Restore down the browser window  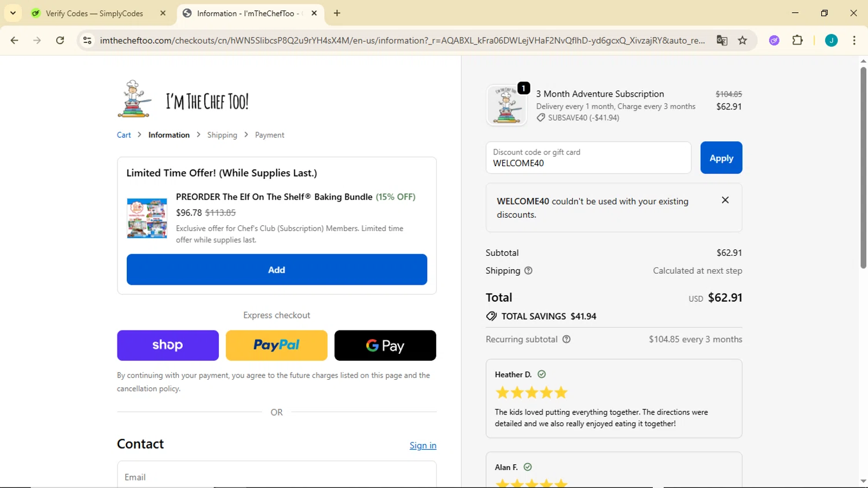tap(825, 13)
